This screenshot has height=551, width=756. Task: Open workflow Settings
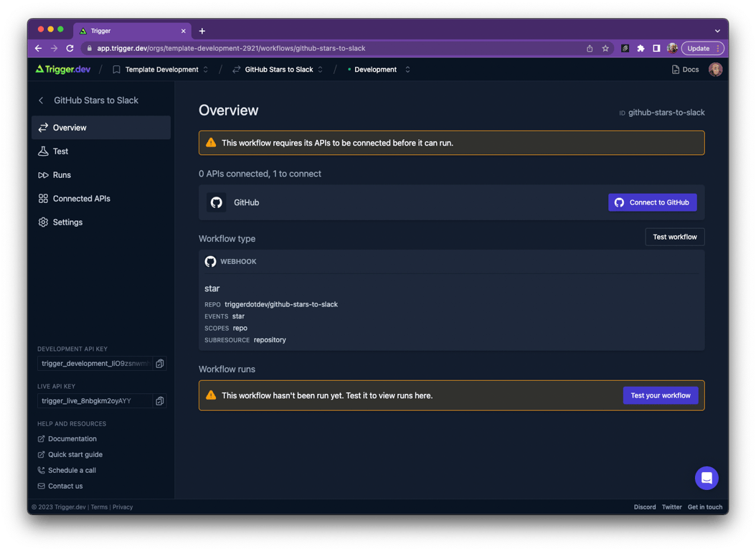pyautogui.click(x=101, y=222)
